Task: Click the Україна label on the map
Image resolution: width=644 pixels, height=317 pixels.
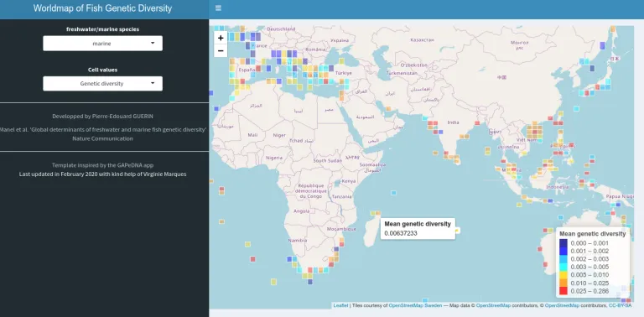Action: [x=340, y=40]
